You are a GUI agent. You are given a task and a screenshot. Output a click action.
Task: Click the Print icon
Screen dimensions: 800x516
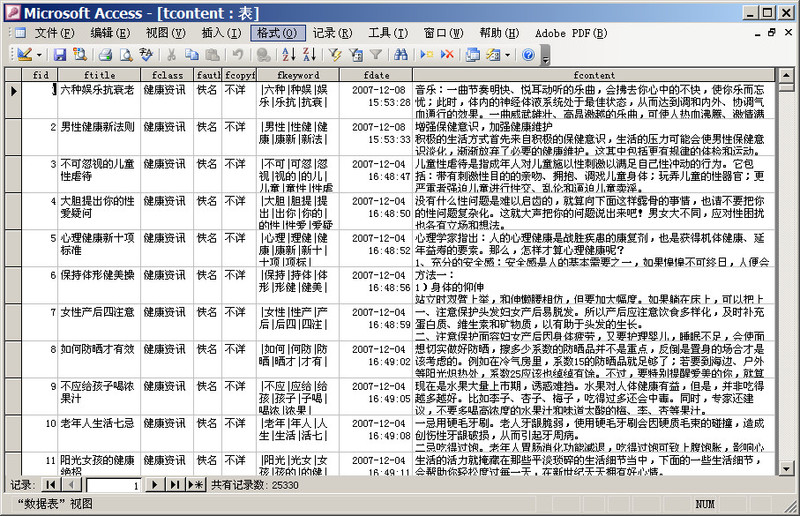106,54
